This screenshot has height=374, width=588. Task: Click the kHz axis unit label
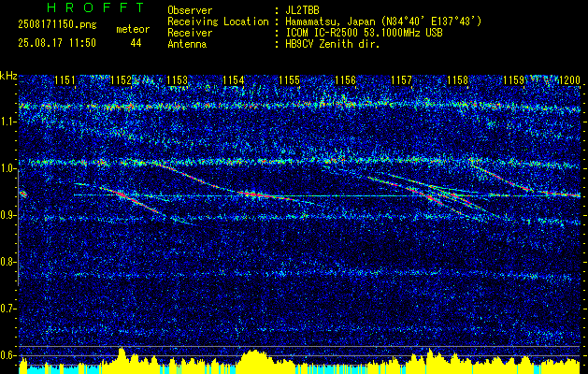(8, 76)
